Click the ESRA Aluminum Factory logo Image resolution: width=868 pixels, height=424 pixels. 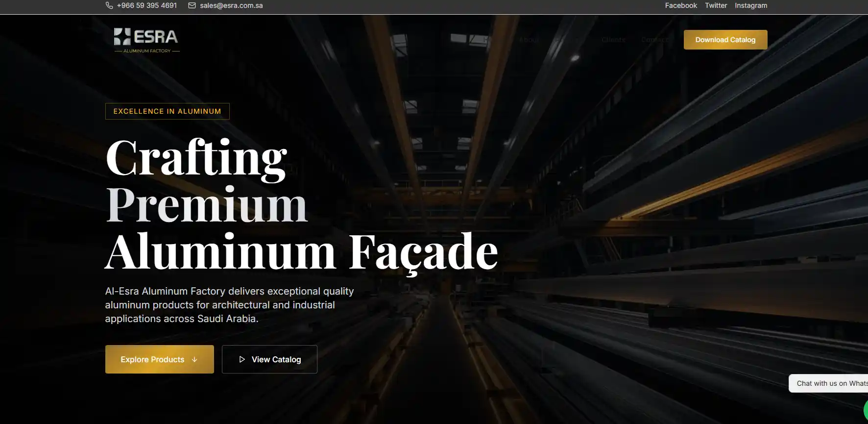(146, 40)
